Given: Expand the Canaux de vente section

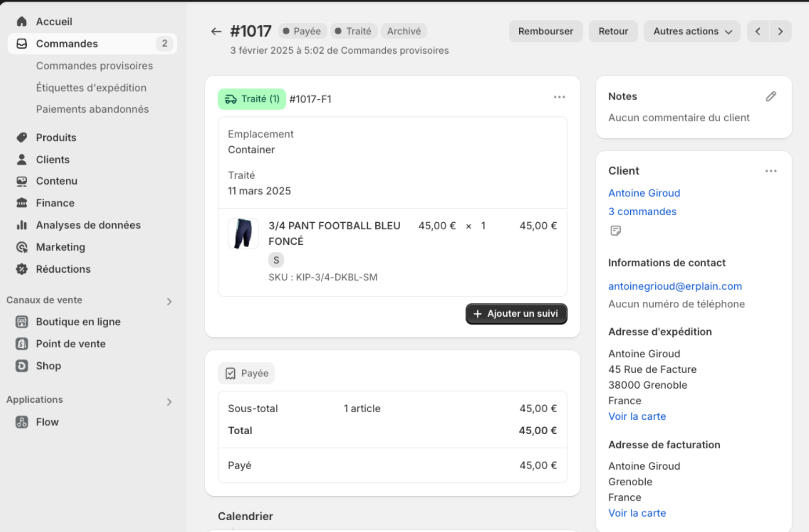Looking at the screenshot, I should click(169, 301).
